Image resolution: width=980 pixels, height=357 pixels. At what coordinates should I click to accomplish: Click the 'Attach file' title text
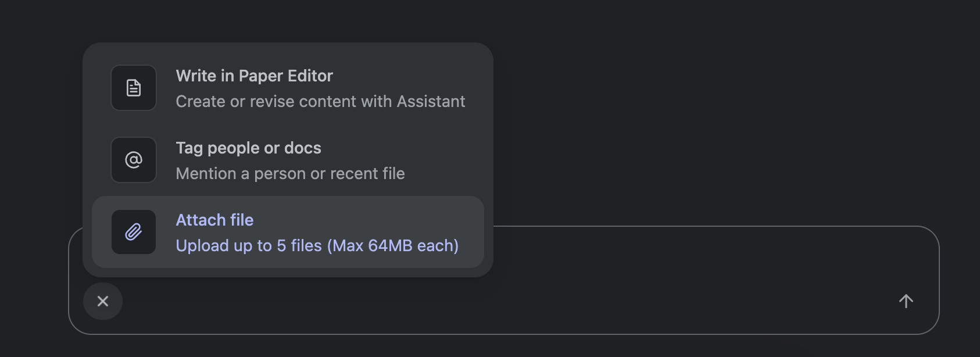(214, 220)
